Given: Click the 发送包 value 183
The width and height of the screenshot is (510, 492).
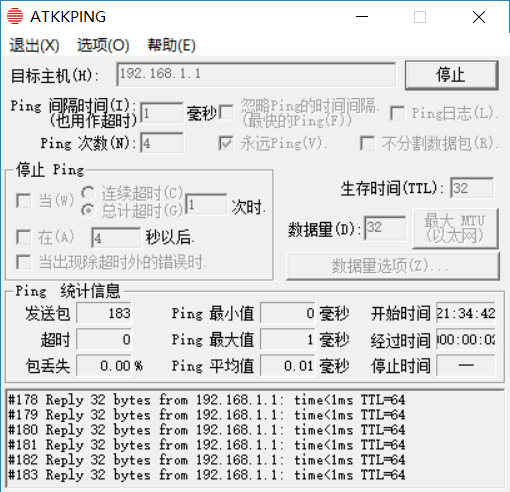Looking at the screenshot, I should point(104,313).
